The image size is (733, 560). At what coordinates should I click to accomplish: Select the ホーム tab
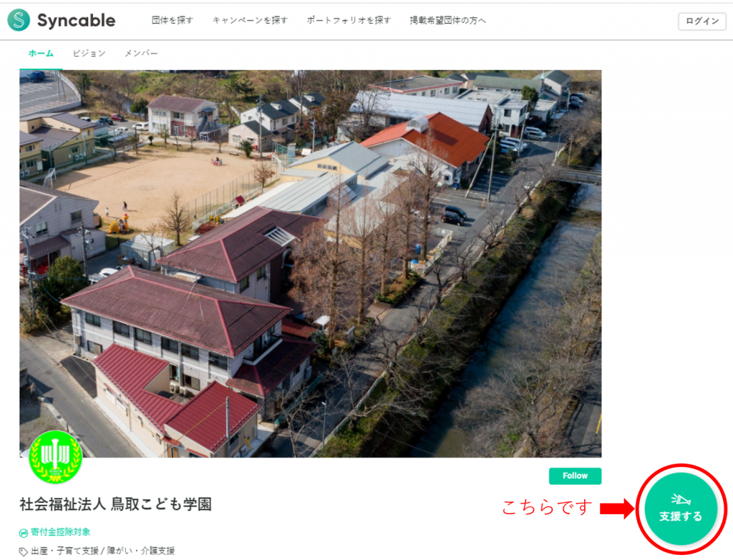[41, 53]
